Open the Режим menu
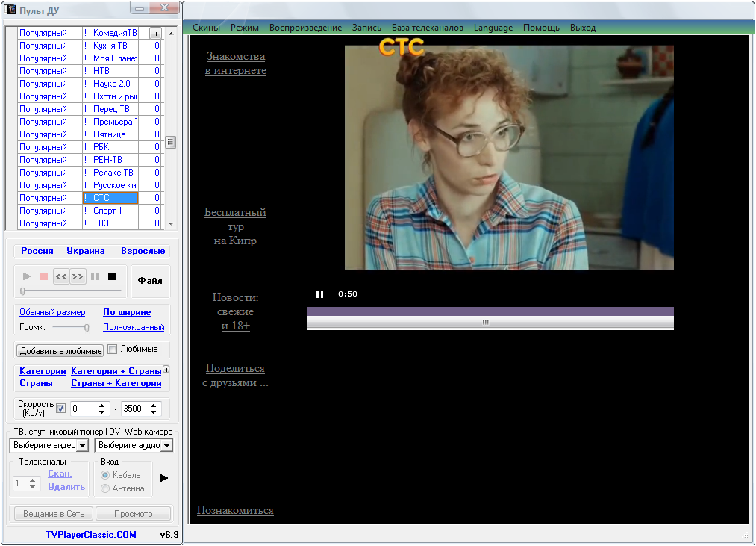Viewport: 756px width, 546px height. tap(245, 28)
